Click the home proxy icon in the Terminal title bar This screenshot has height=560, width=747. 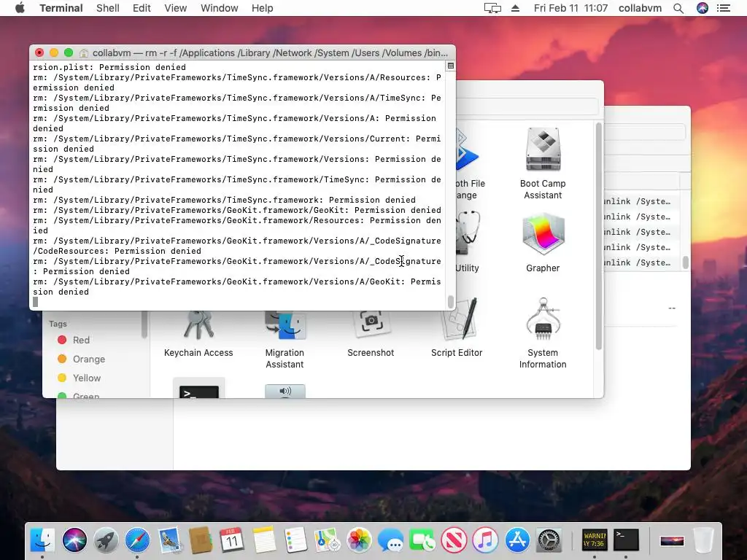84,52
